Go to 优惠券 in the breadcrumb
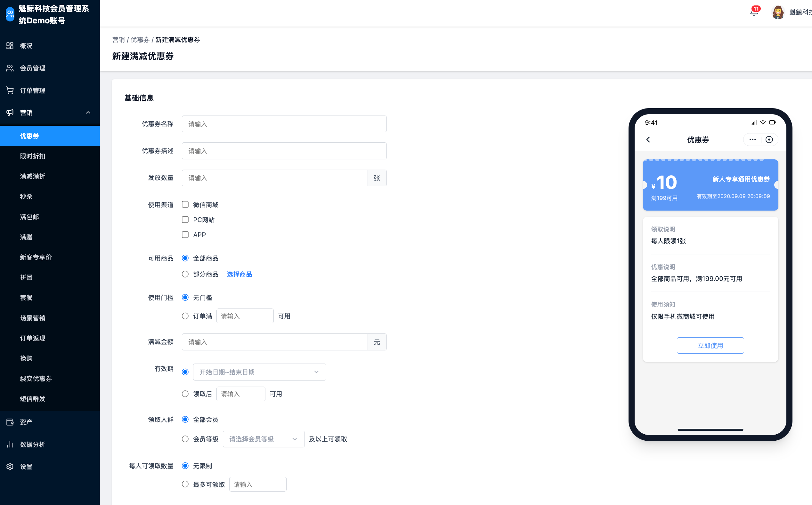Viewport: 812px width, 505px height. [x=140, y=40]
